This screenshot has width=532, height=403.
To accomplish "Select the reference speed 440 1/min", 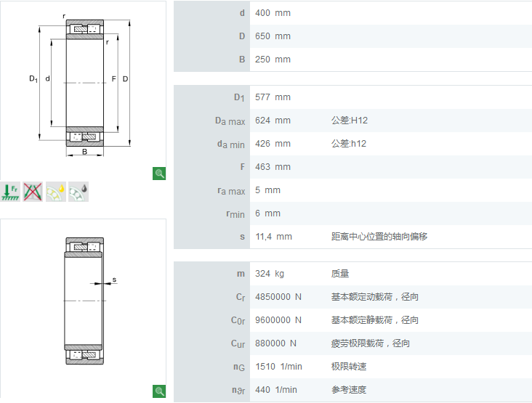I will [276, 390].
